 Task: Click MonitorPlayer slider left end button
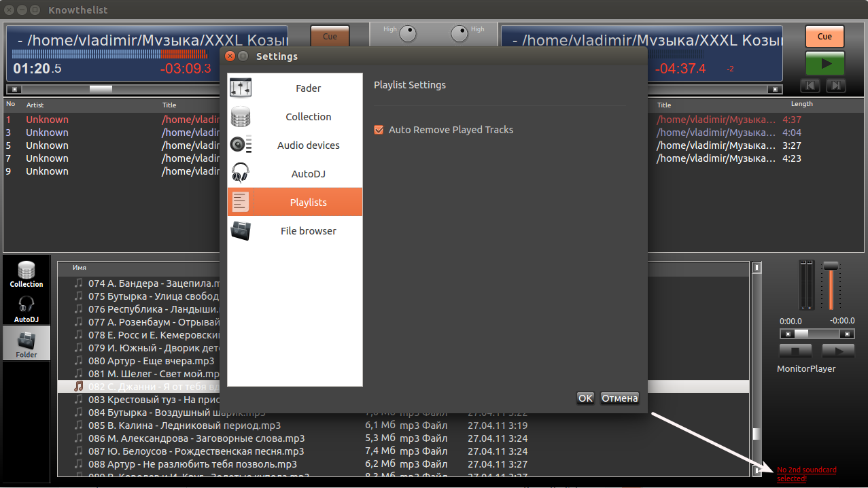(x=787, y=334)
